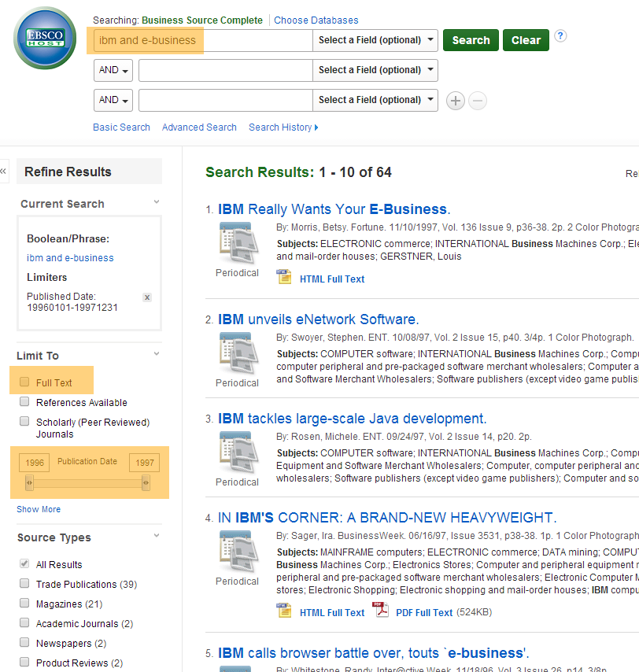Open article IBM Really Wants Your E-Business
The image size is (639, 672).
(334, 209)
